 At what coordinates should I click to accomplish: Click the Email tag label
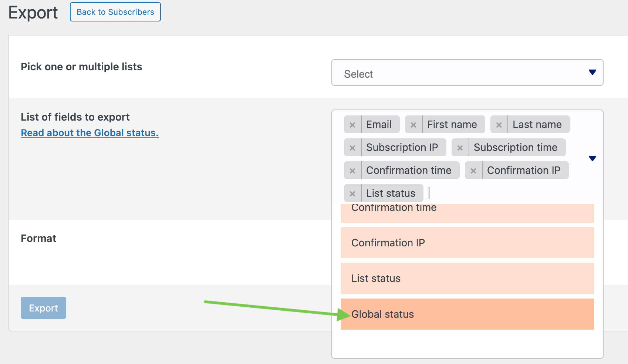[x=379, y=125]
